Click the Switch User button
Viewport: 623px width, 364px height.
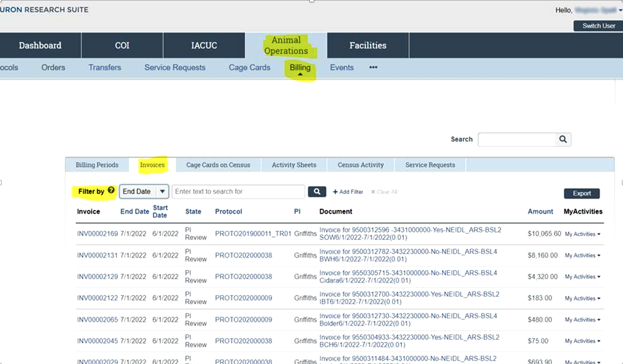point(598,26)
